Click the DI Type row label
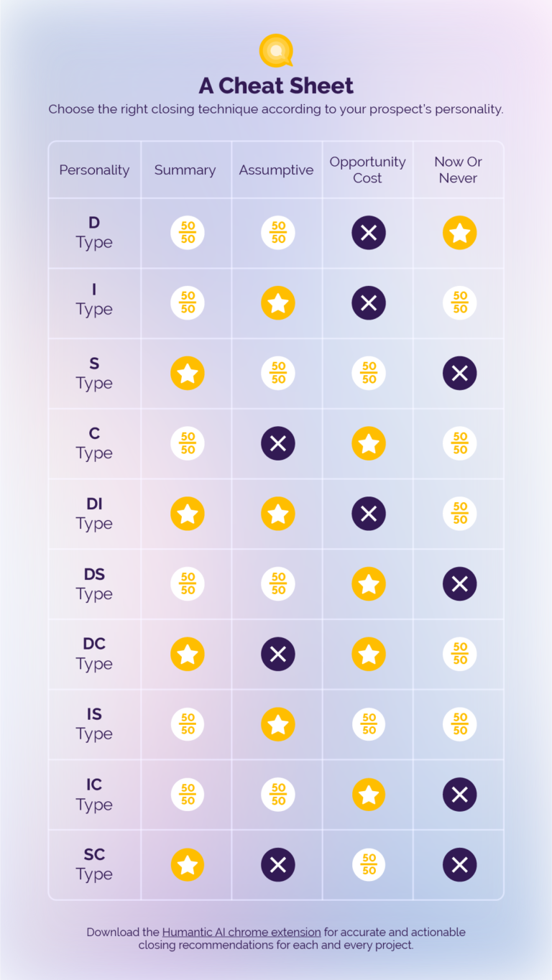 (x=94, y=514)
